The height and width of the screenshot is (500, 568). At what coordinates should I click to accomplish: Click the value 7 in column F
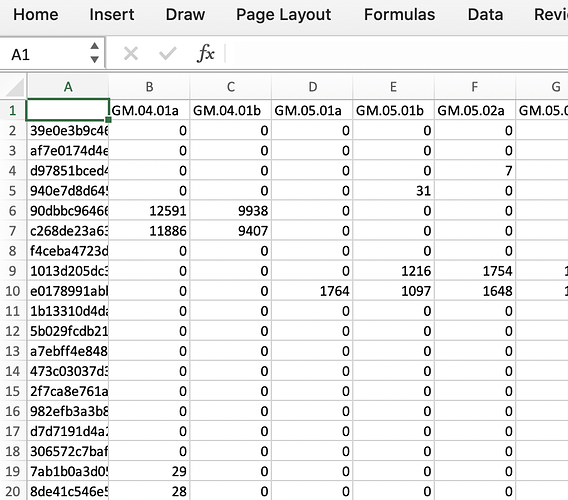click(509, 171)
